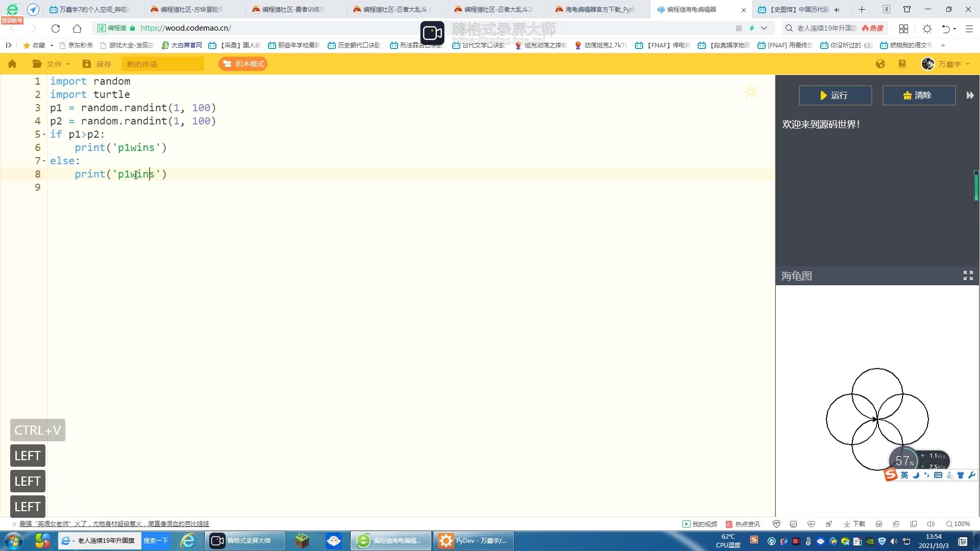Viewport: 980px width, 551px height.
Task: Click the browser refresh icon
Action: coord(56,29)
